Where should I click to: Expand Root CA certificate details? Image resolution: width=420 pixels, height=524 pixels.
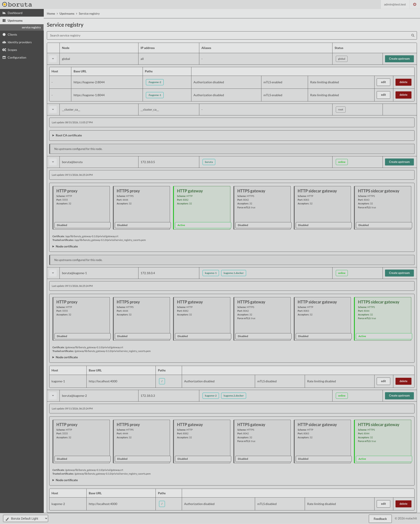click(x=67, y=135)
